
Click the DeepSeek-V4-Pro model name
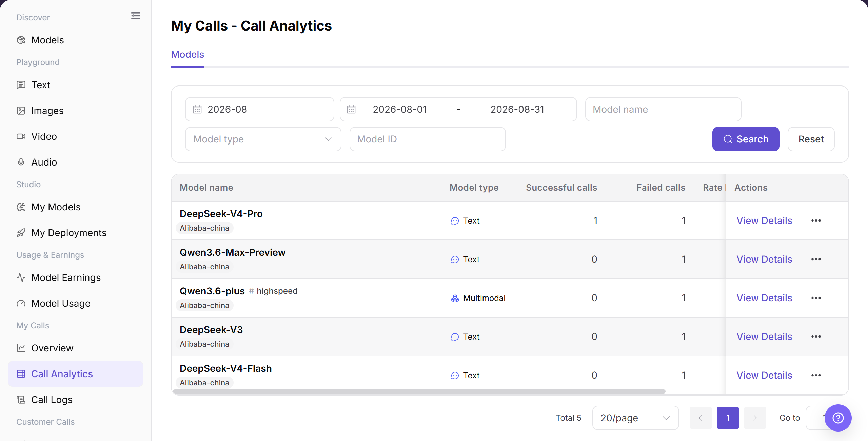[x=221, y=214]
